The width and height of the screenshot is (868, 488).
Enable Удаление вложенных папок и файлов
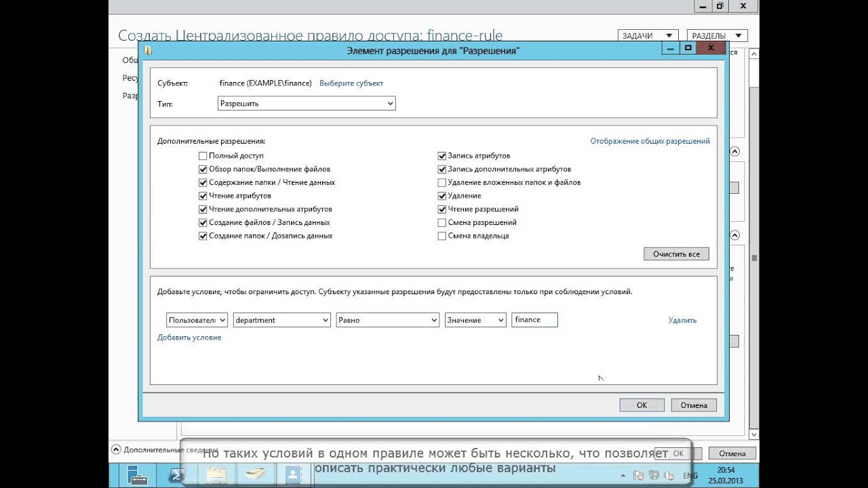pos(442,182)
